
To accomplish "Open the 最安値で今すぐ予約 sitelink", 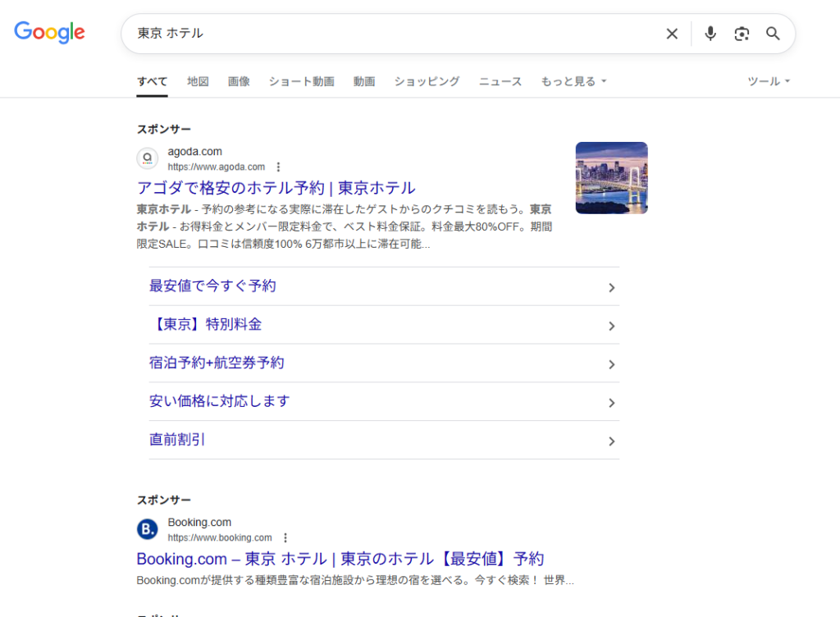I will point(212,286).
